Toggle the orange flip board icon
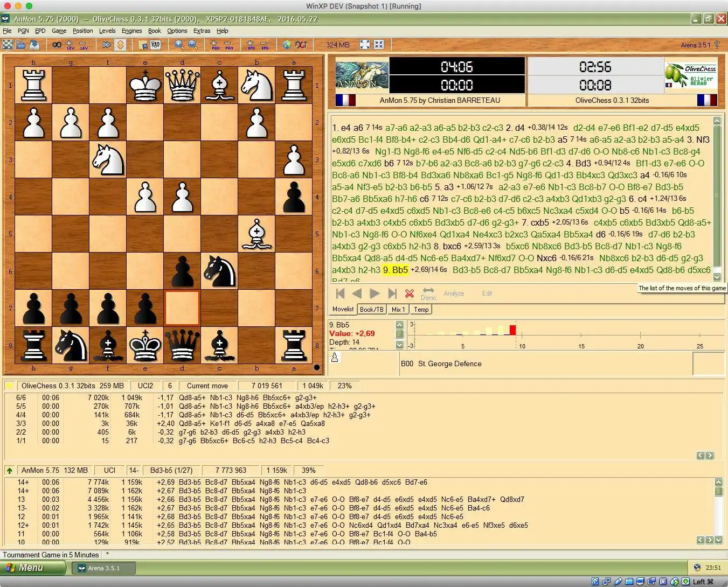728x587 pixels. [120, 45]
